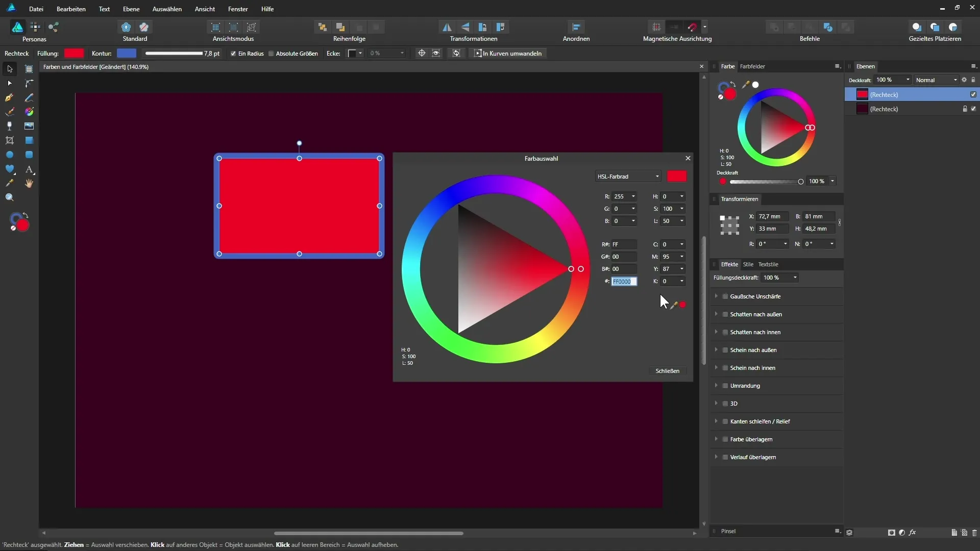Enable the Farbe überlagern effect
980x551 pixels.
pos(725,439)
